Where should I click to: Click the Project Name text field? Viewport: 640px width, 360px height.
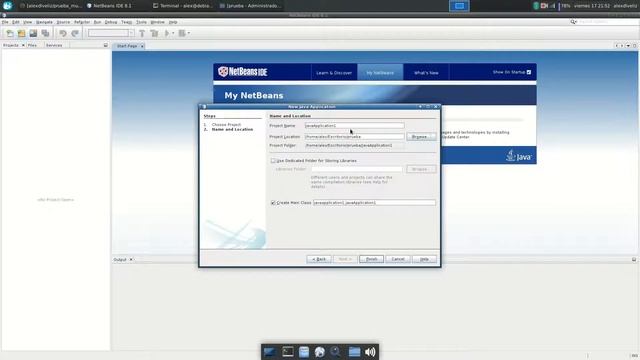tap(355, 126)
